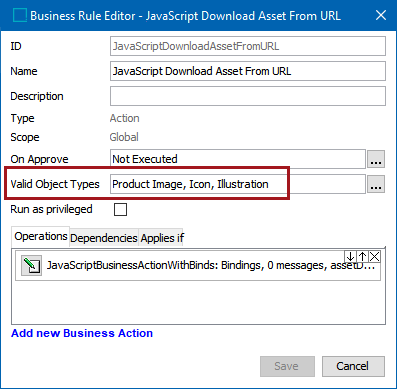Close the Business Rule Editor dialog
397x389 pixels.
[x=381, y=15]
